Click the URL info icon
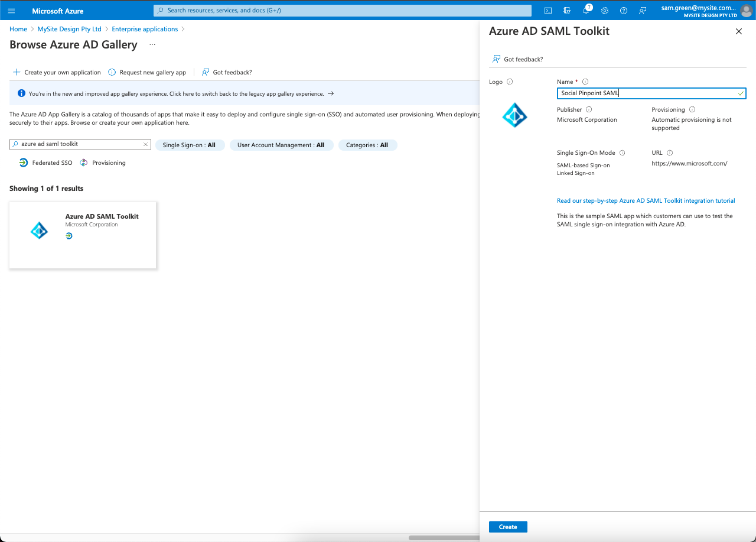Viewport: 756px width, 542px height. click(670, 152)
